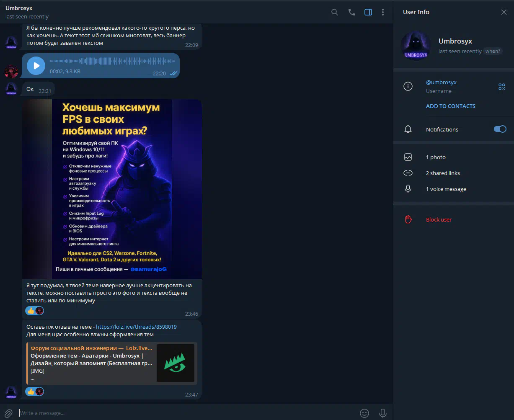
Task: Click the microphone icon beside 1 voice message
Action: [408, 189]
